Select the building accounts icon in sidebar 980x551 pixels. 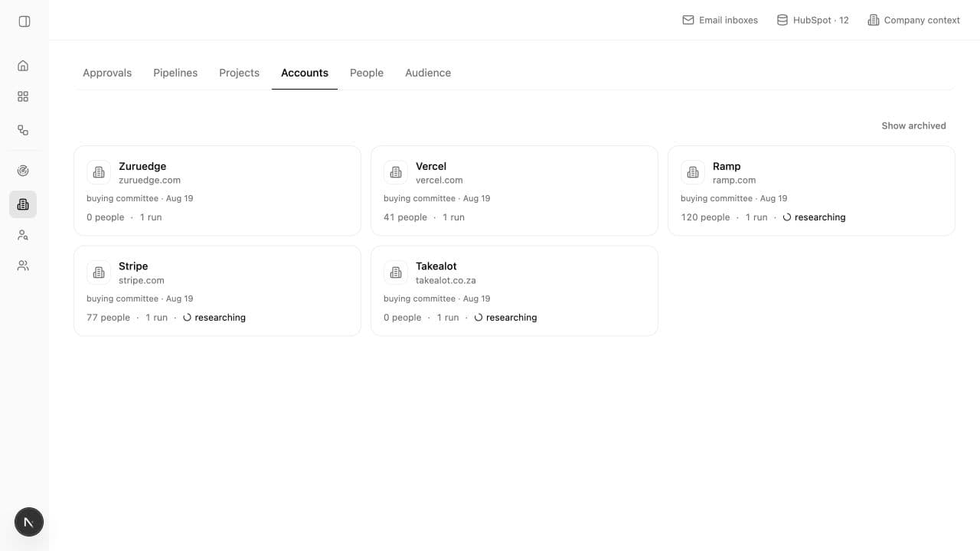(x=23, y=204)
